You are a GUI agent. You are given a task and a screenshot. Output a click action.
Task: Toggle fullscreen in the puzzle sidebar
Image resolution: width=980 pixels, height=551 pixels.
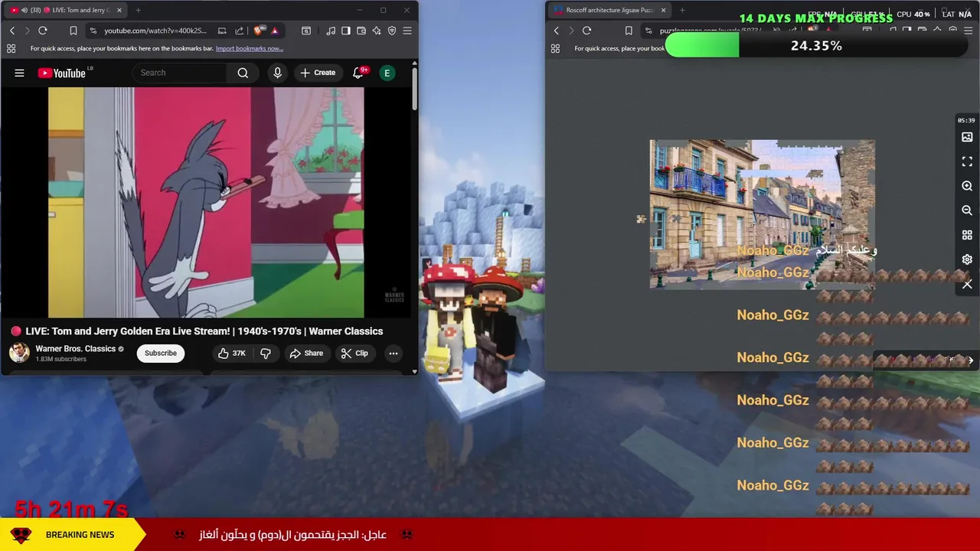click(x=967, y=161)
